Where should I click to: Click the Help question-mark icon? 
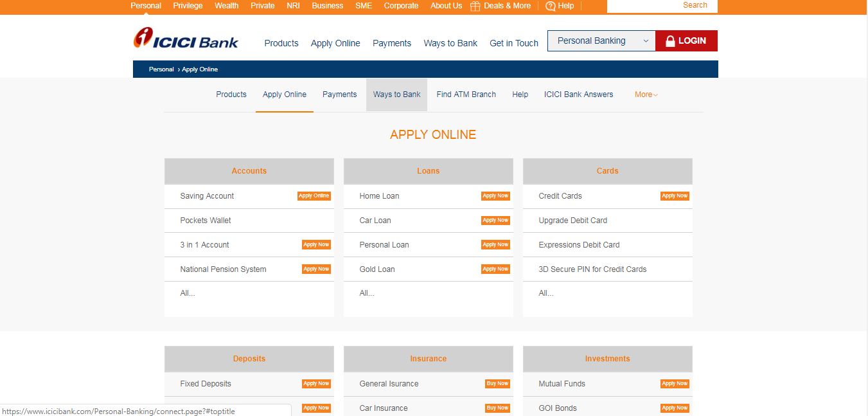pos(551,6)
